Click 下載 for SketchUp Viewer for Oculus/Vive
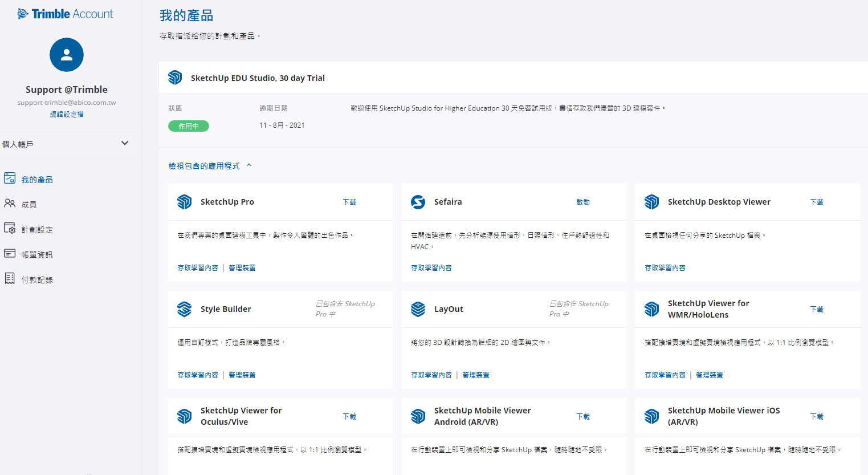The height and width of the screenshot is (475, 868). click(x=349, y=417)
